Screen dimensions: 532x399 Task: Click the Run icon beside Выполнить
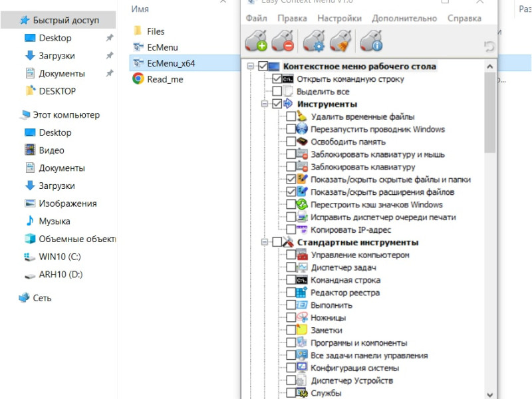(x=302, y=305)
